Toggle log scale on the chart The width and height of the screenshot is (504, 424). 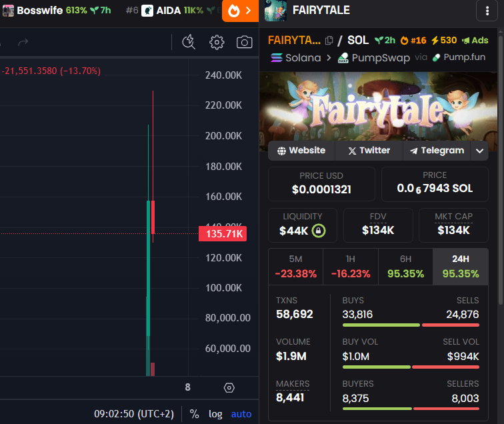[215, 414]
